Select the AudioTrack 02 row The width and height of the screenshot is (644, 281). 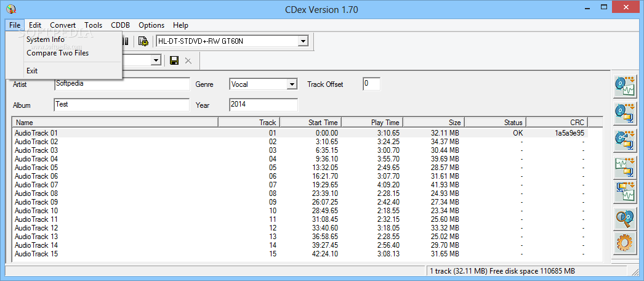[300, 141]
